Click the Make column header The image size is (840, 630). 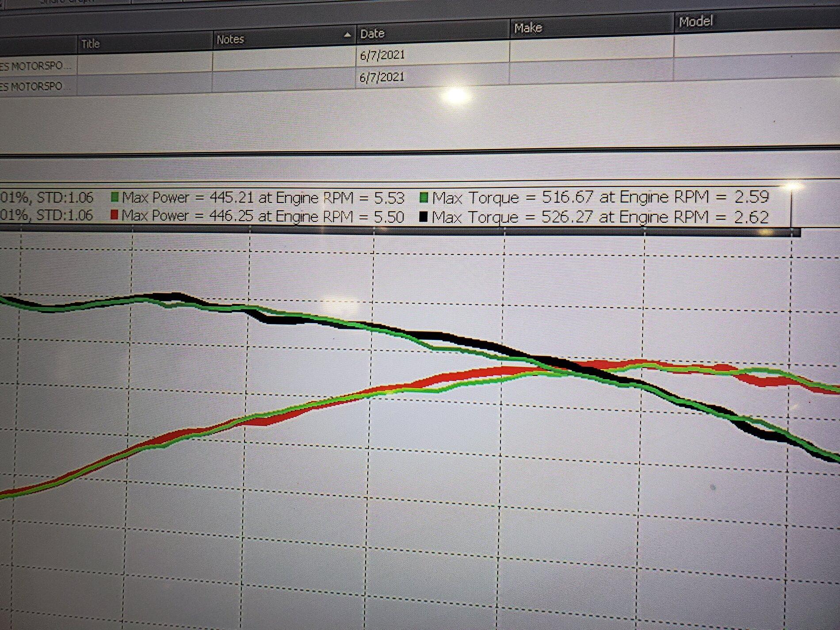coord(592,27)
